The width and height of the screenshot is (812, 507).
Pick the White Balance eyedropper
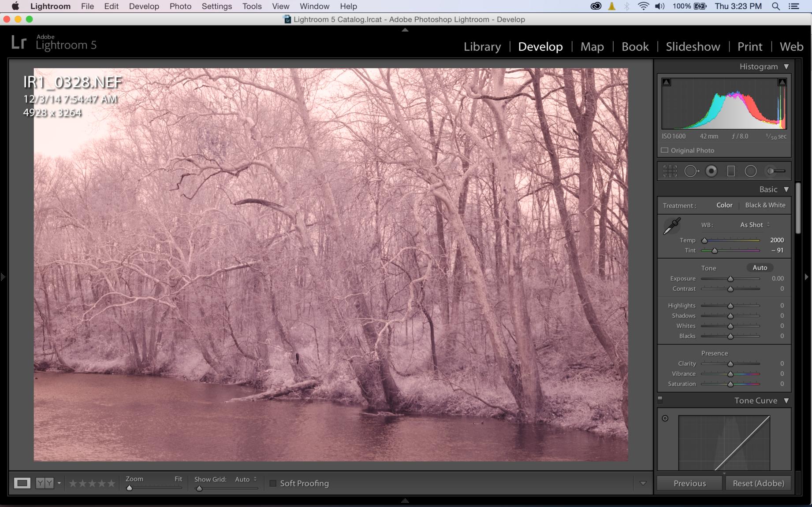tap(671, 226)
